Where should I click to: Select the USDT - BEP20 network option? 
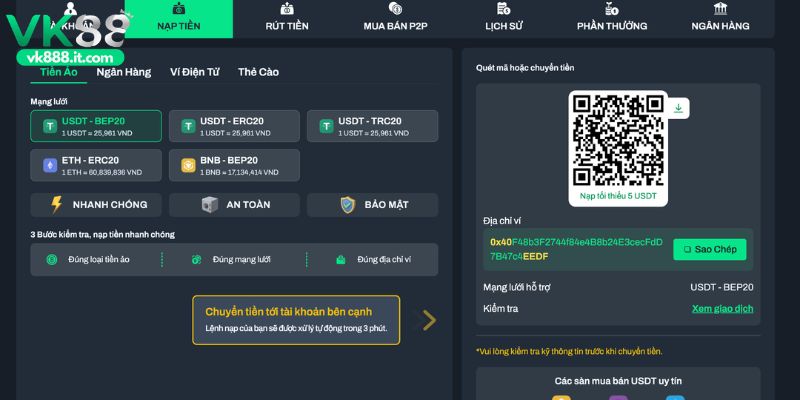tap(96, 126)
